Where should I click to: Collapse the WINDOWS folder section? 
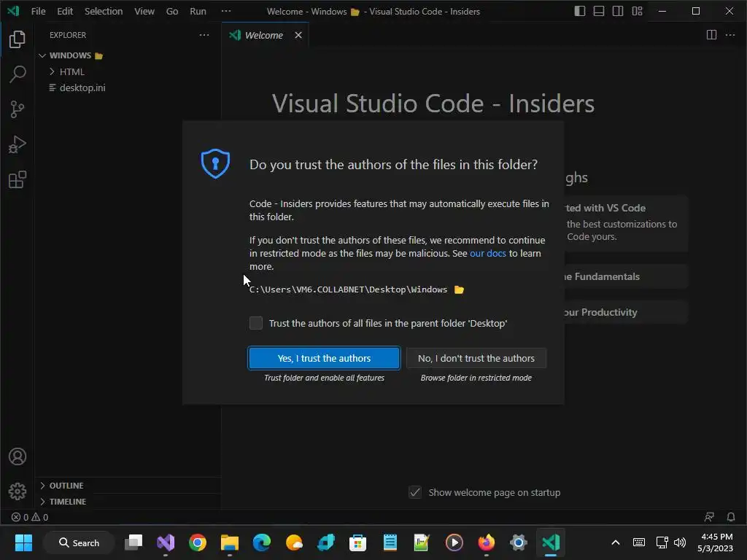[x=128, y=55]
